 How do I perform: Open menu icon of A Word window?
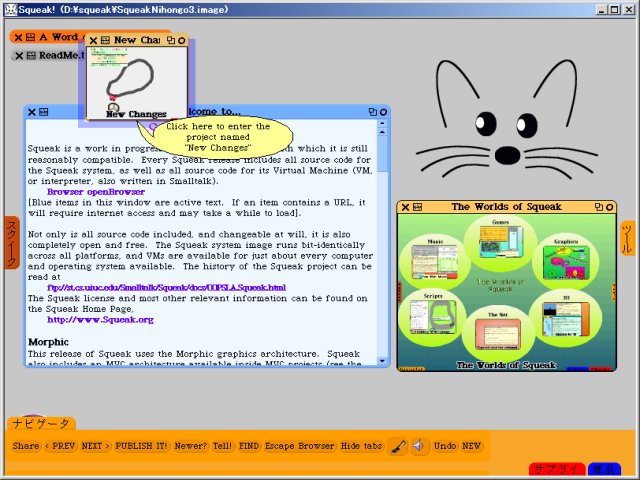(31, 38)
